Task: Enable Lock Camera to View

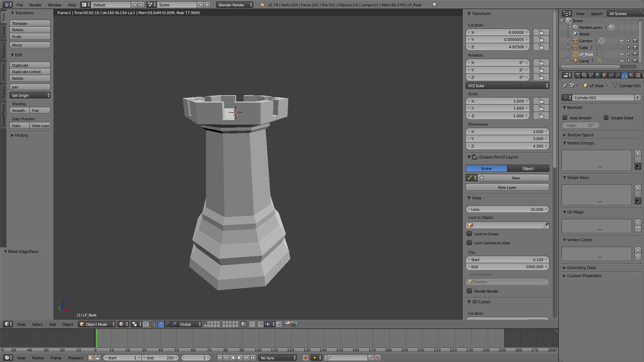Action: pyautogui.click(x=469, y=243)
